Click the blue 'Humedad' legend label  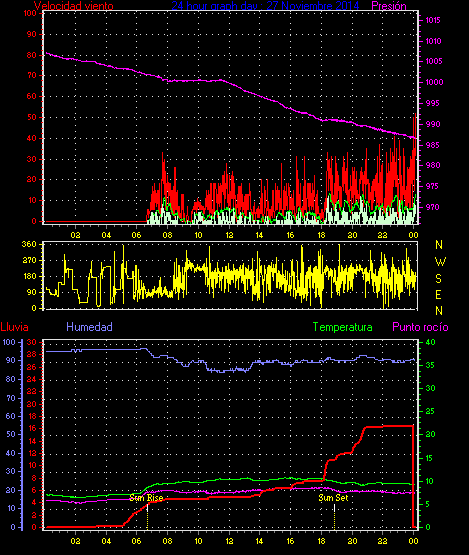[x=89, y=327]
